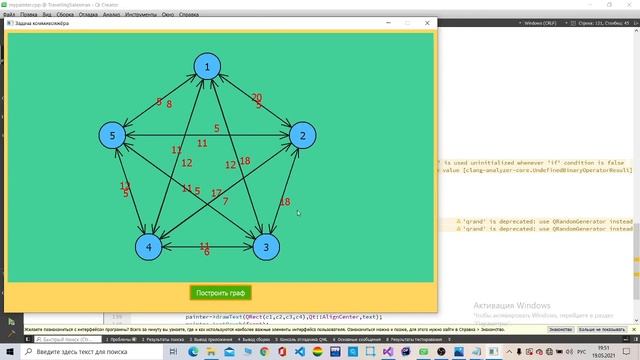Open the "4 Вывод сборки" output pane
The image size is (640, 360).
point(254,339)
